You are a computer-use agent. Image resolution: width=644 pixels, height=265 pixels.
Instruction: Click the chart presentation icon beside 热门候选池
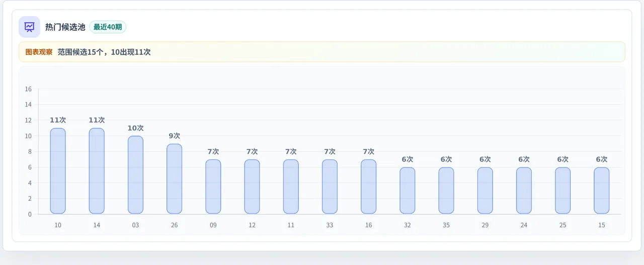(29, 27)
